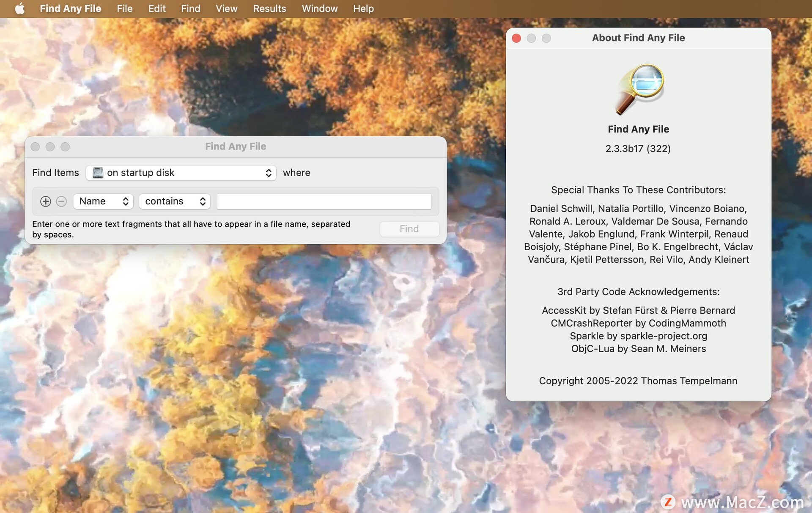
Task: Click the Edit menu in menu bar
Action: (156, 9)
